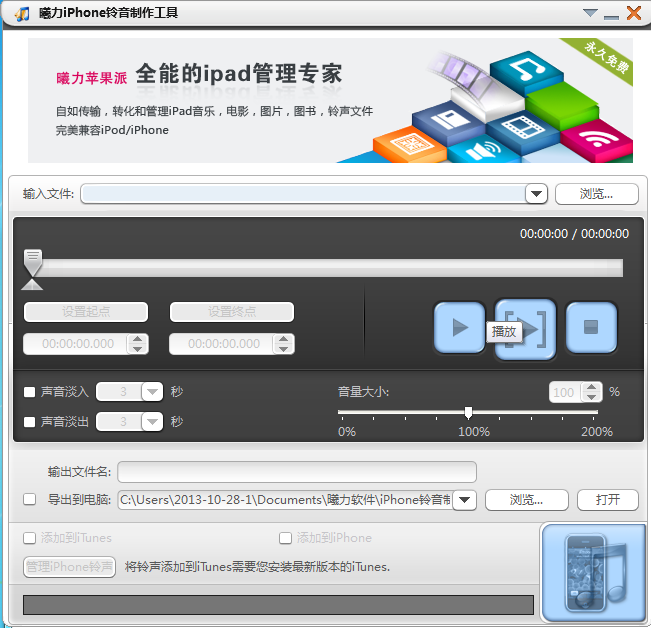Click the 0% volume scale label
The height and width of the screenshot is (628, 651).
coord(347,432)
